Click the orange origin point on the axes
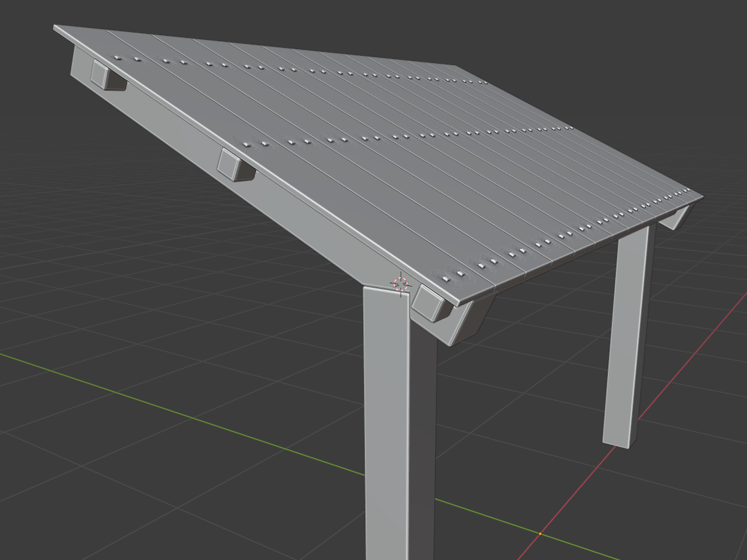Viewport: 747px width, 560px height. click(x=540, y=534)
